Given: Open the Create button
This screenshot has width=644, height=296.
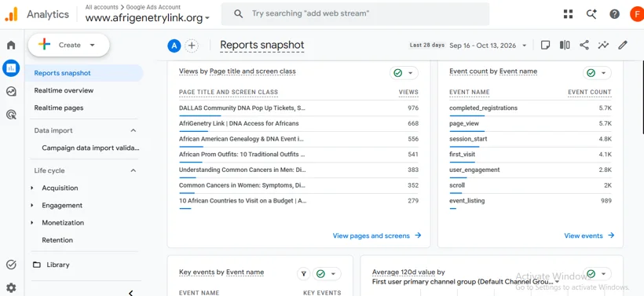Looking at the screenshot, I should point(68,46).
